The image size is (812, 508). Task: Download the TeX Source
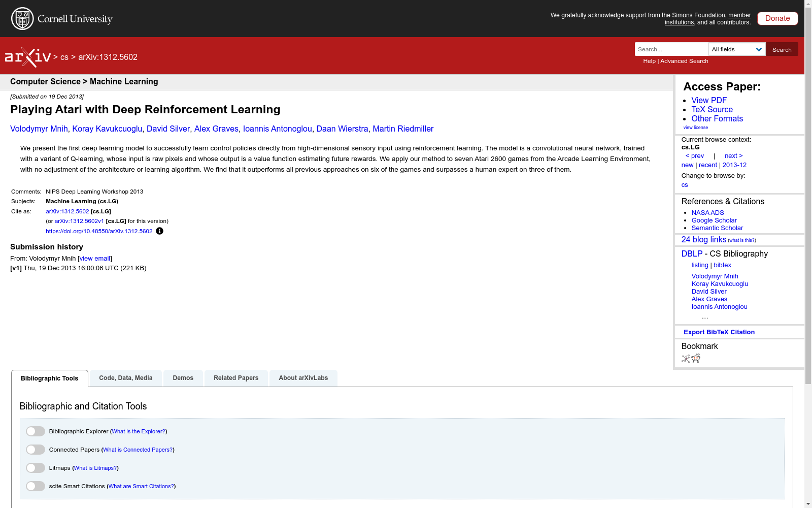[x=712, y=110]
